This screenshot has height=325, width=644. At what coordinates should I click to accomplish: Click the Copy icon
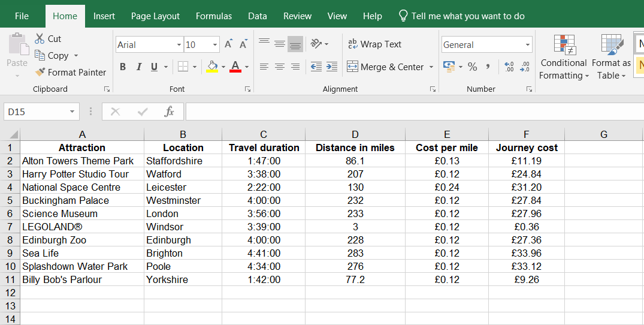40,55
